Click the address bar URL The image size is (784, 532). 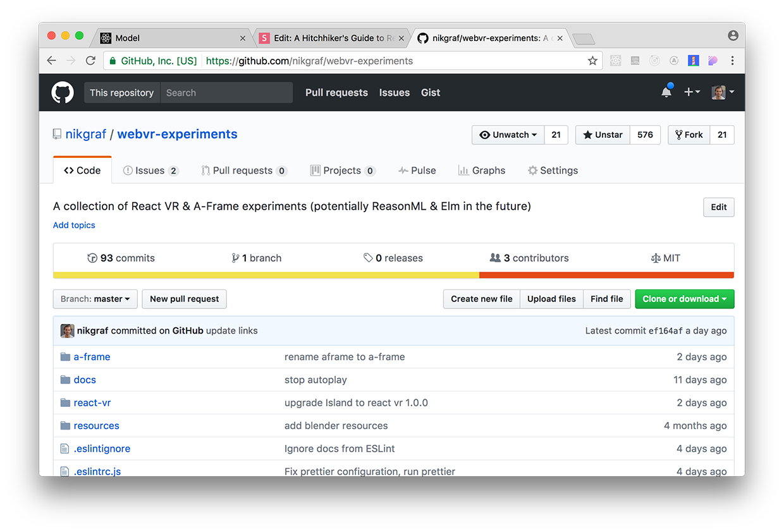pos(309,61)
